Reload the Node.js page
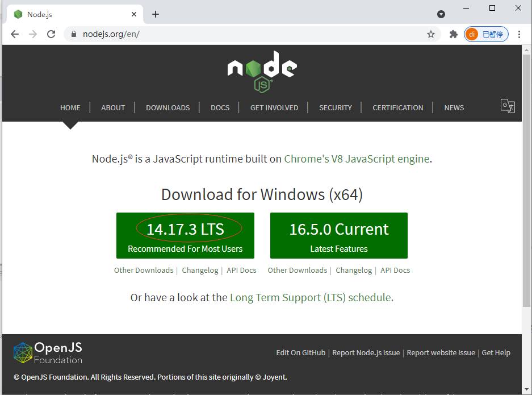The height and width of the screenshot is (395, 532). [51, 34]
